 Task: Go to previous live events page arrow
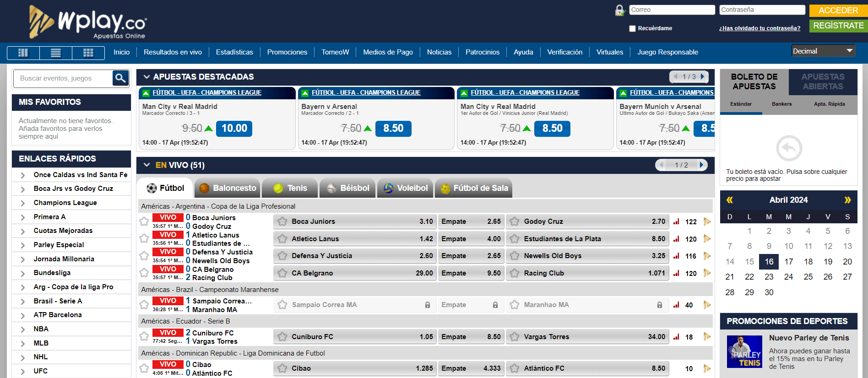pos(661,165)
